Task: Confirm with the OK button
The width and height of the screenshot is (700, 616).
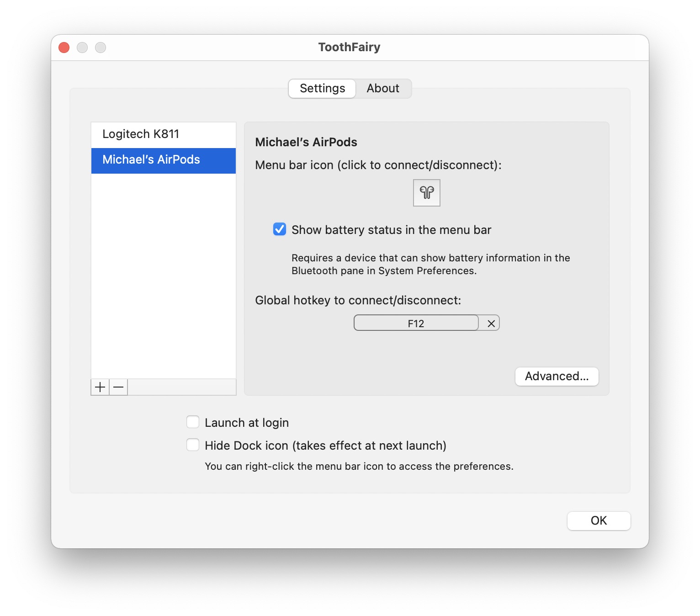Action: (x=599, y=520)
